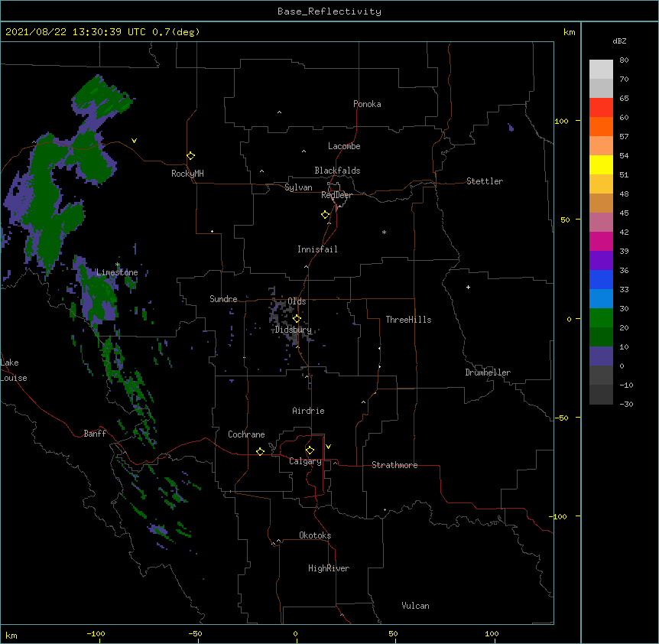This screenshot has height=644, width=659.
Task: Click the dBZ legend heading
Action: click(x=619, y=41)
